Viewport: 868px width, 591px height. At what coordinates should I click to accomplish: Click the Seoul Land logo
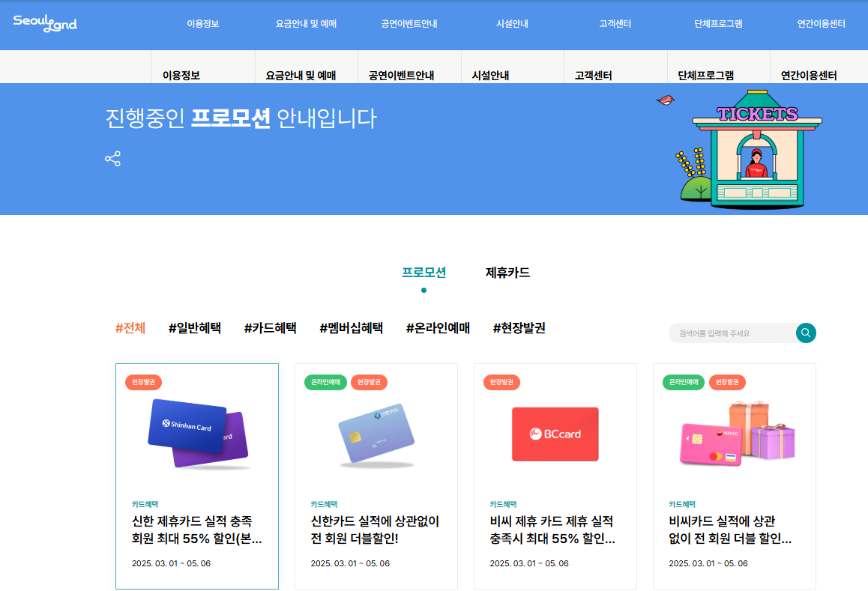[45, 22]
